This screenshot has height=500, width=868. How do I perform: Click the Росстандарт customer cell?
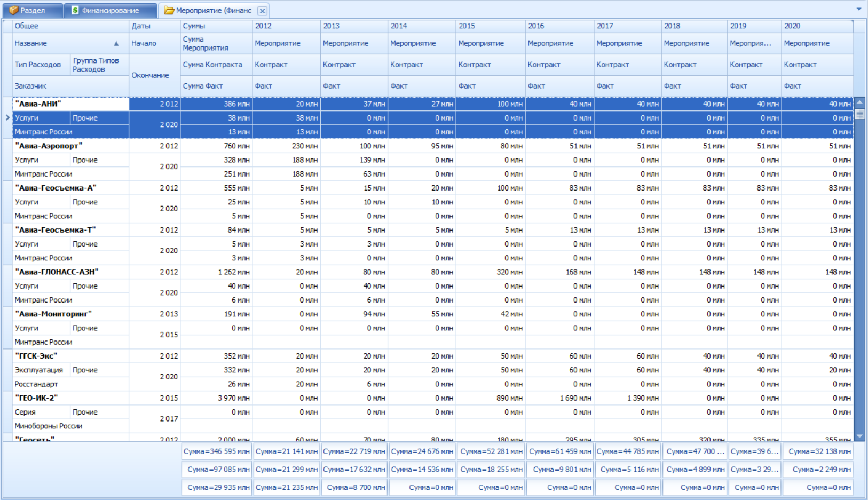coord(70,384)
